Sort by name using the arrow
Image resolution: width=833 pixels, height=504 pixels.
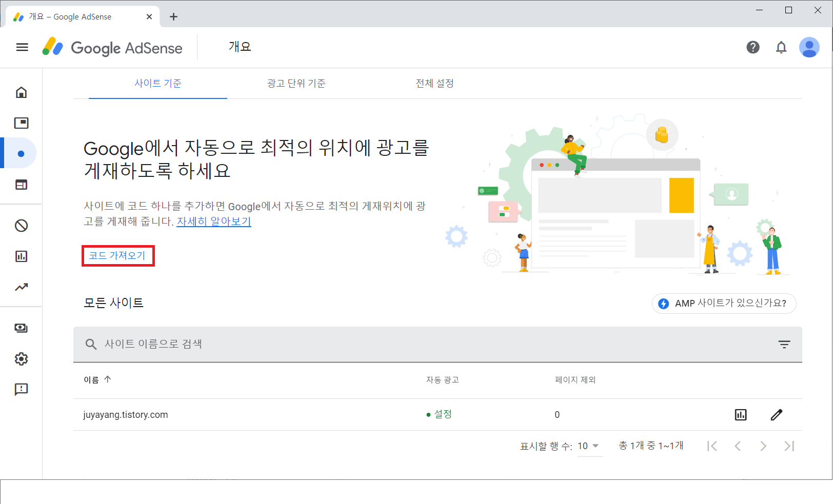tap(108, 379)
